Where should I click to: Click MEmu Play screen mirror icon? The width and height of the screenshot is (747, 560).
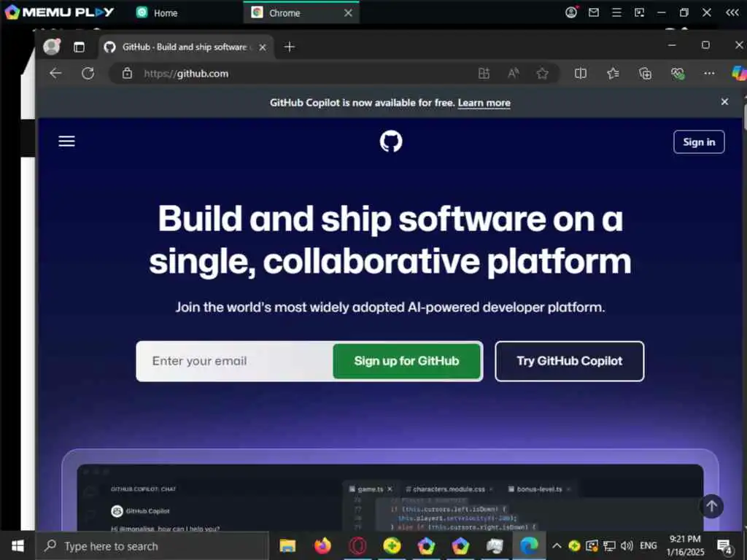pos(639,12)
